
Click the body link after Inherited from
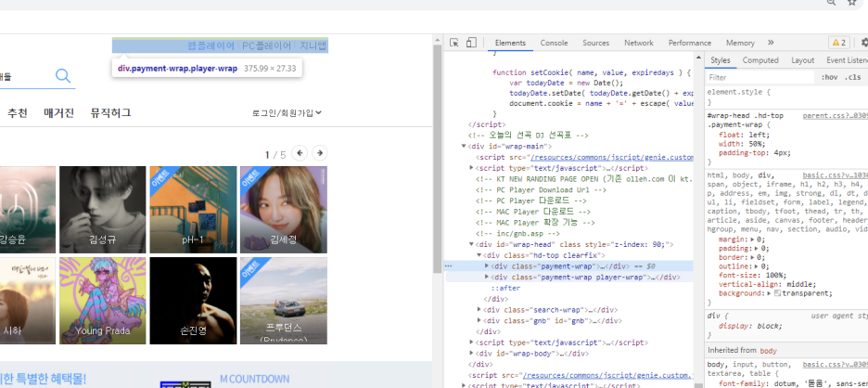point(769,351)
